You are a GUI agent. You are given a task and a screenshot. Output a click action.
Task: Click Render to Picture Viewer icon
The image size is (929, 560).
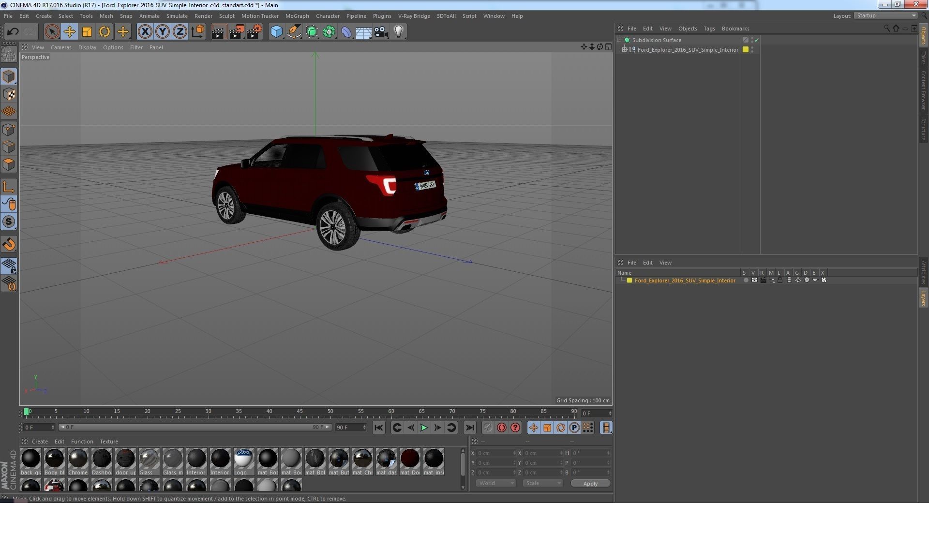pos(237,32)
